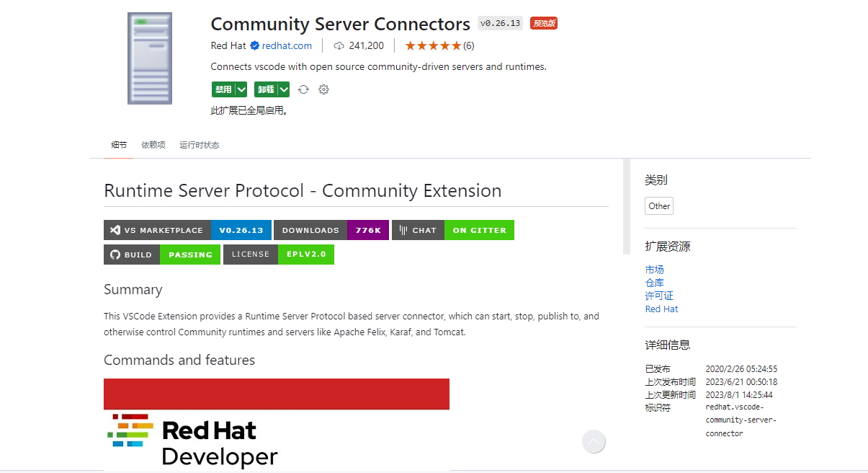Click the scroll-to-top arrow button
The width and height of the screenshot is (868, 473).
pyautogui.click(x=594, y=441)
